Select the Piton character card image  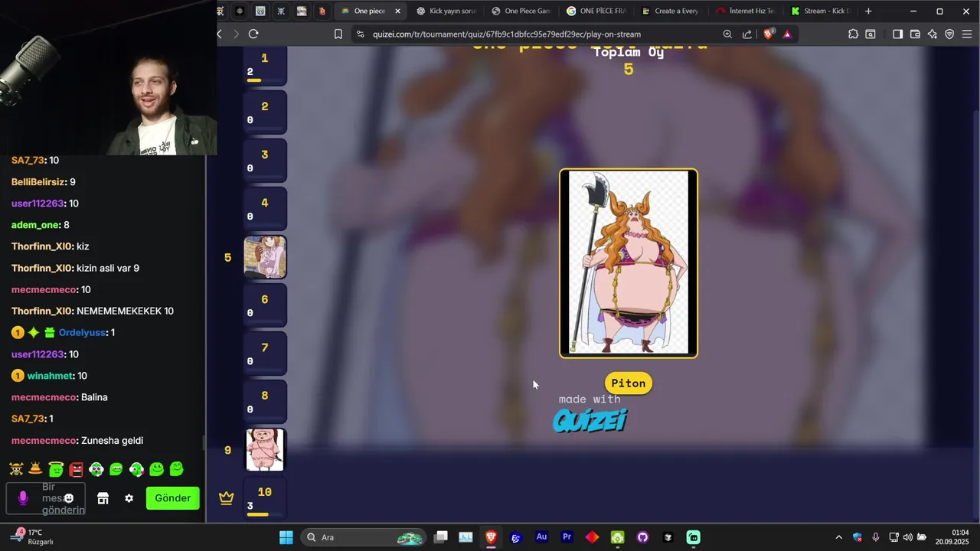[x=629, y=262]
